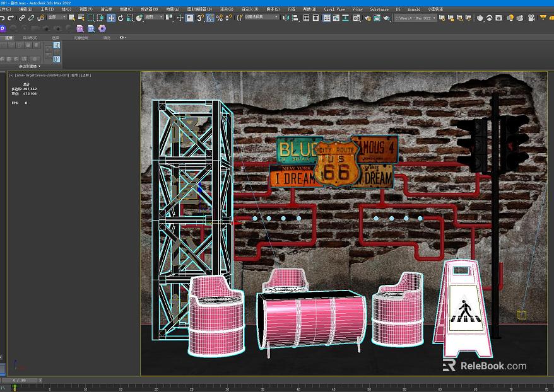
Task: Switch to the 填充 ribbon tab
Action: (107, 37)
